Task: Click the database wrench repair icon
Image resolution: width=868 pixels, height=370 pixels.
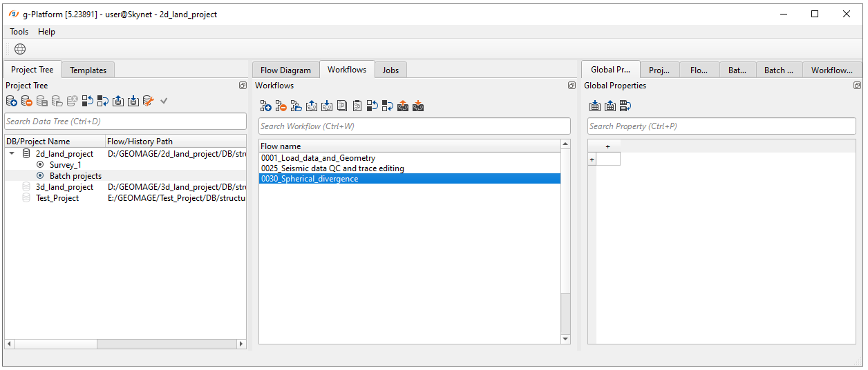Action: [x=148, y=101]
